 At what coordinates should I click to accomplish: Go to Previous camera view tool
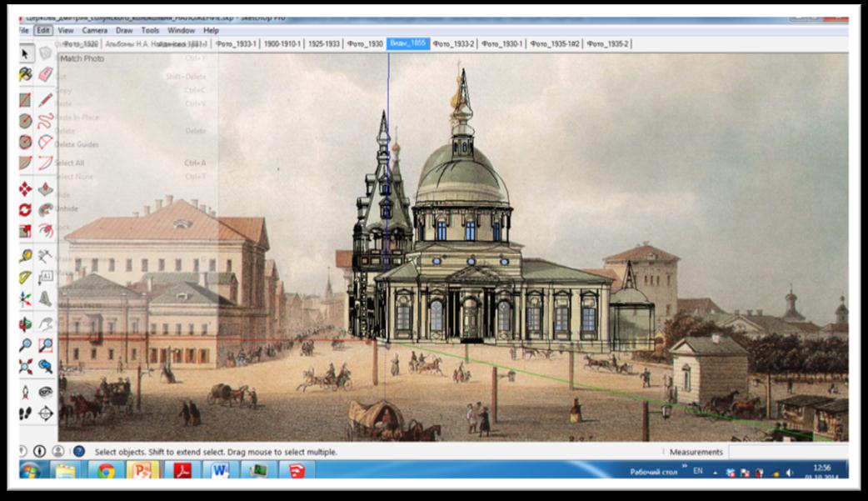(46, 366)
